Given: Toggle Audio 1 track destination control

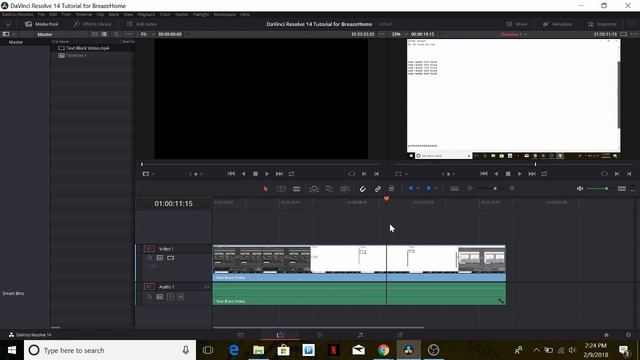Looking at the screenshot, I should pyautogui.click(x=149, y=287).
